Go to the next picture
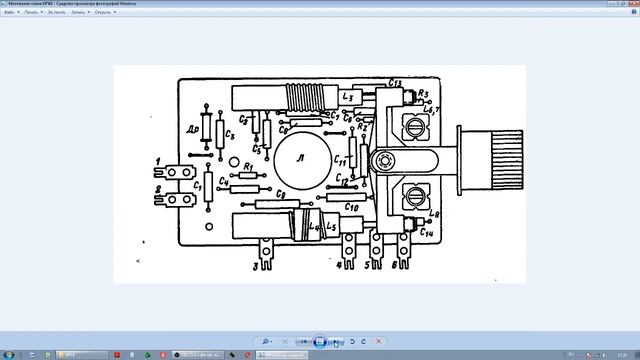Image resolution: width=640 pixels, height=360 pixels. (336, 341)
